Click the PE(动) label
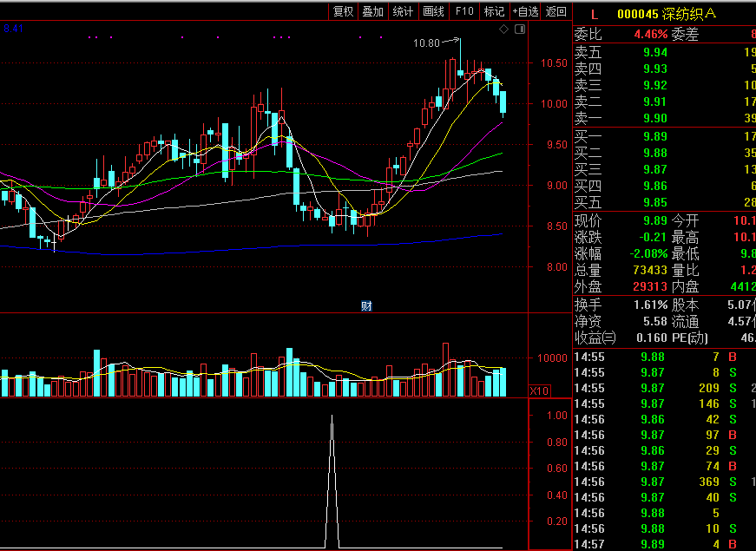This screenshot has width=756, height=551. 690,338
